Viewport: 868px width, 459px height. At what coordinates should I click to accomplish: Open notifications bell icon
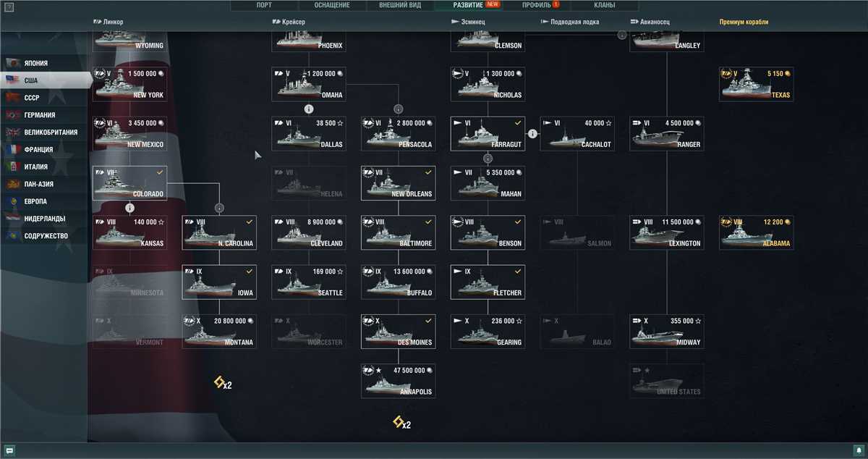point(858,451)
